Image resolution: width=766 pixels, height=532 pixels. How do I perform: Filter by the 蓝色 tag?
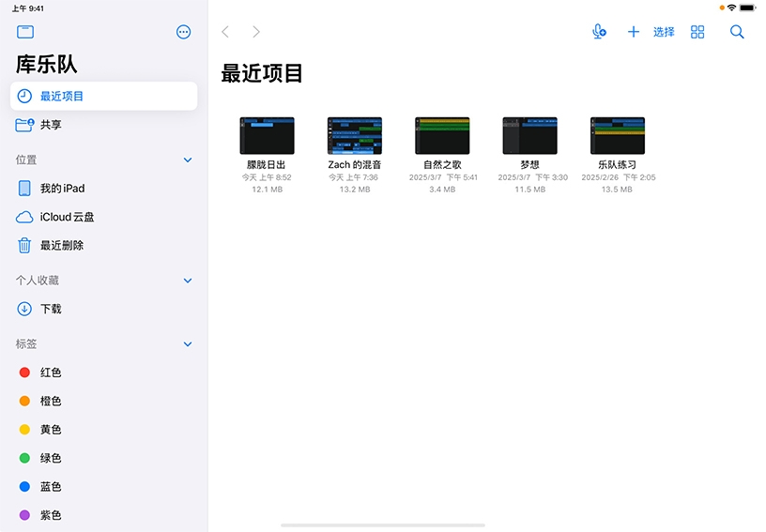point(51,487)
